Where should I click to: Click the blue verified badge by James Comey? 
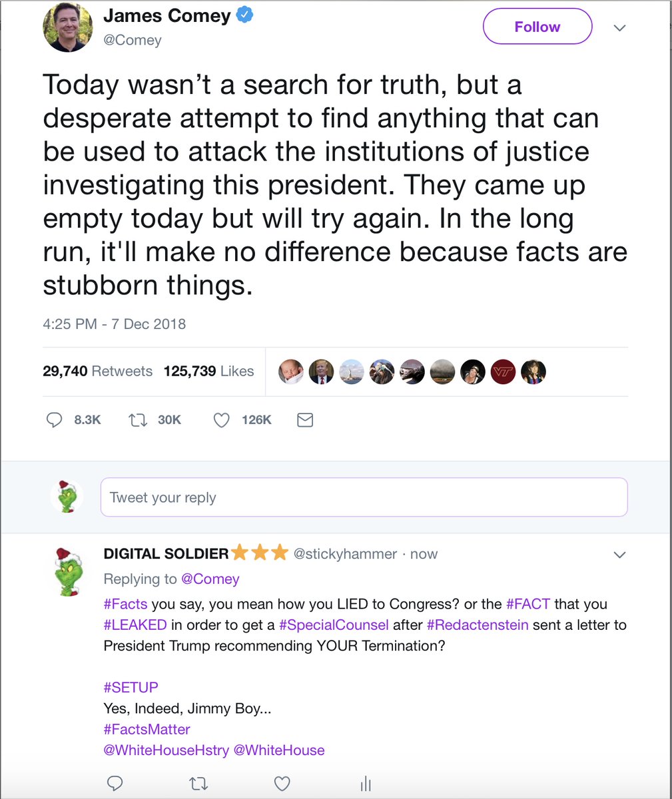245,15
